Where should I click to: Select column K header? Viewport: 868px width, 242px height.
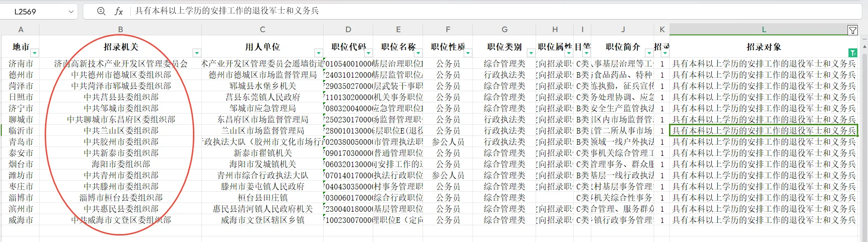[x=662, y=29]
